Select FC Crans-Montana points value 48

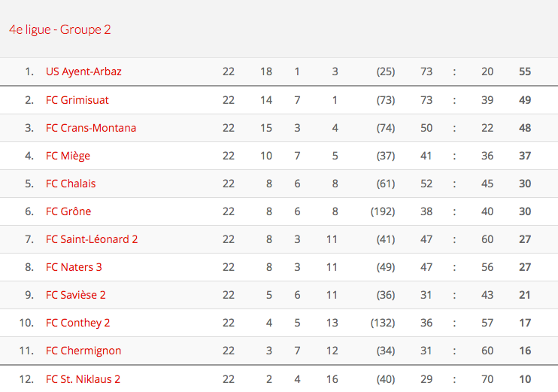(525, 128)
